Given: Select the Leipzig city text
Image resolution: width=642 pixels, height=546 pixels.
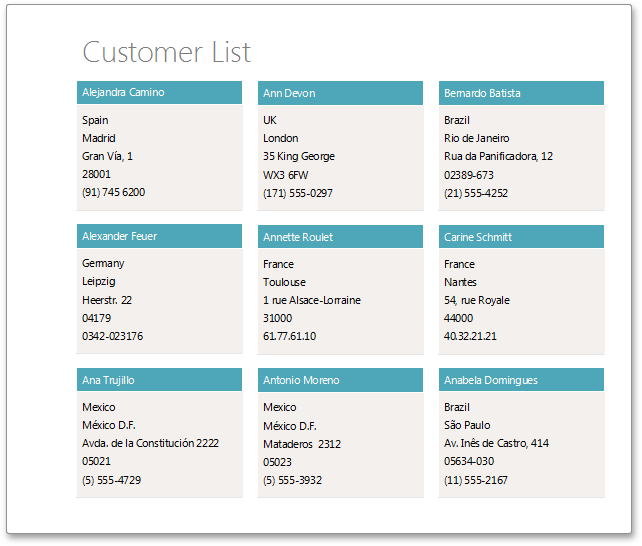Looking at the screenshot, I should (x=98, y=281).
